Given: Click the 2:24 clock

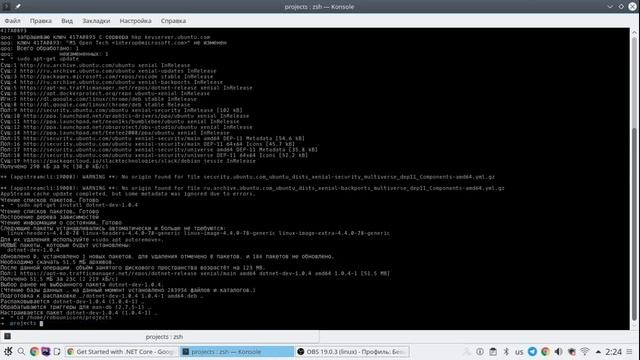Looking at the screenshot, I should click(613, 351).
